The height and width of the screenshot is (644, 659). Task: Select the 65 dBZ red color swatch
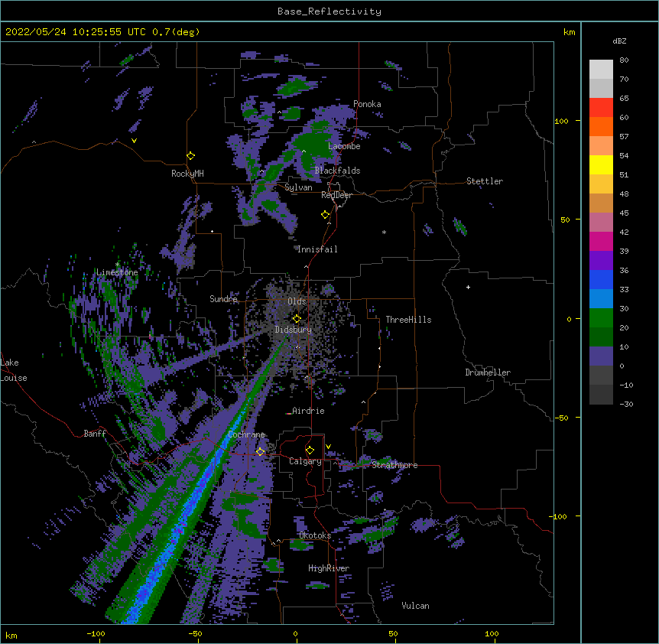(601, 107)
